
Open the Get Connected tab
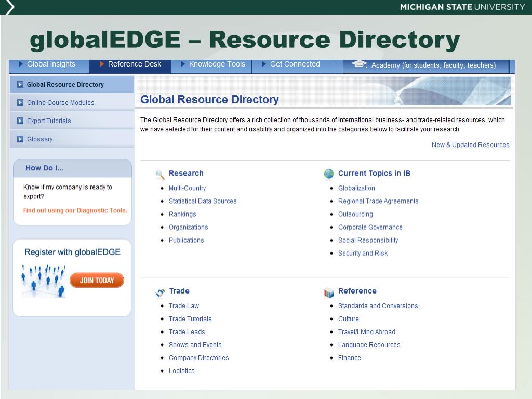pos(292,66)
